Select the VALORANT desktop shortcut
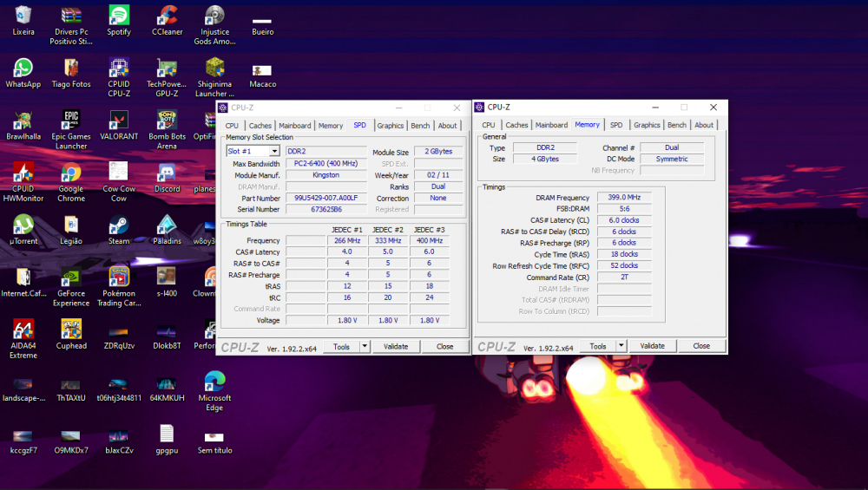Image resolution: width=868 pixels, height=490 pixels. [x=119, y=121]
